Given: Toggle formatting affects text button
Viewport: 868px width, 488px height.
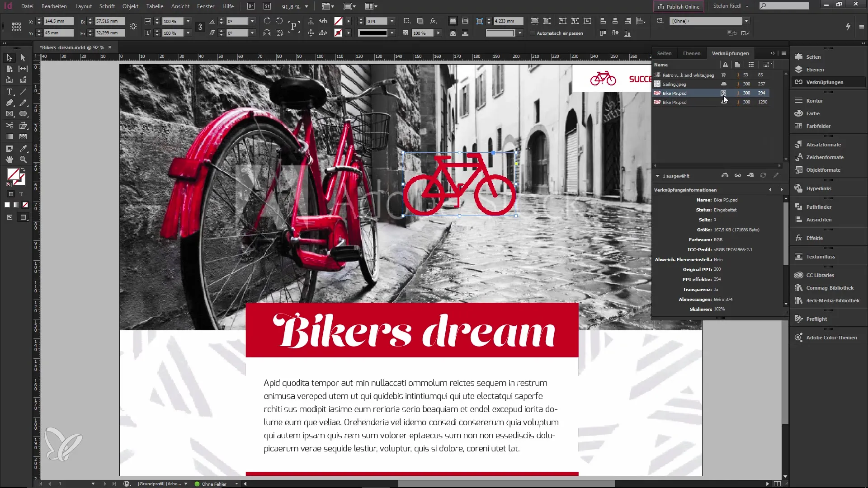Looking at the screenshot, I should 21,194.
